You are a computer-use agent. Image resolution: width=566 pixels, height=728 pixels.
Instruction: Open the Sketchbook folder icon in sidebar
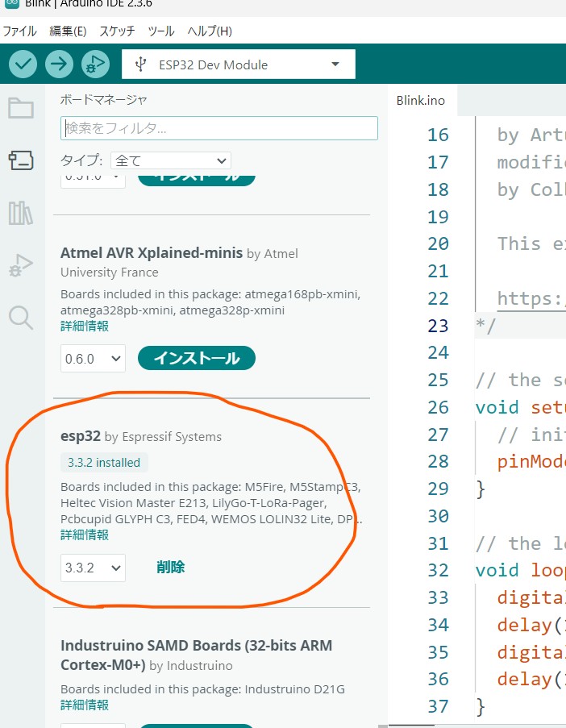(21, 108)
